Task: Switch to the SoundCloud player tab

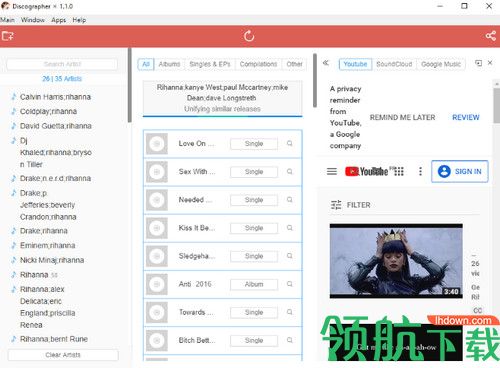Action: [x=394, y=64]
